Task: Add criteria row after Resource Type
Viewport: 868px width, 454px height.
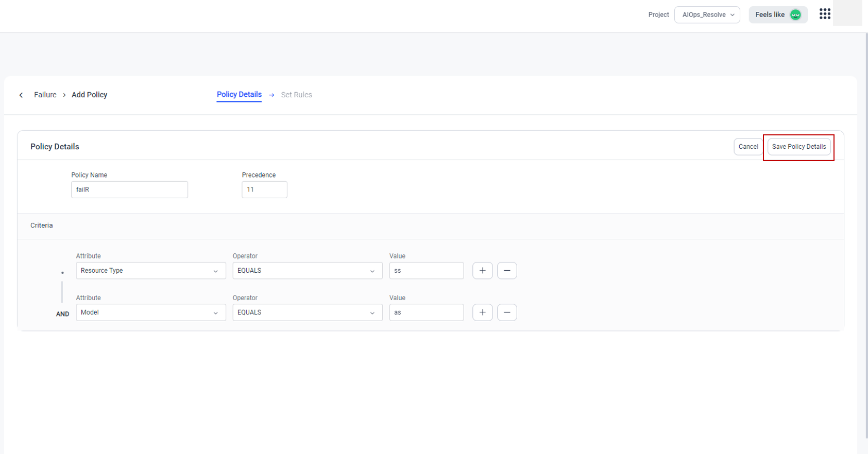Action: click(482, 271)
